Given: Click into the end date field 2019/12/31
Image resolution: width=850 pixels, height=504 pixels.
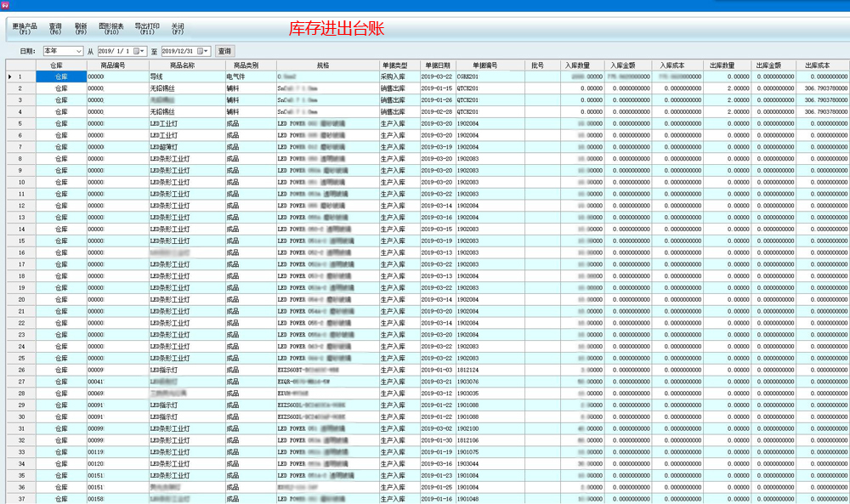Looking at the screenshot, I should [178, 51].
